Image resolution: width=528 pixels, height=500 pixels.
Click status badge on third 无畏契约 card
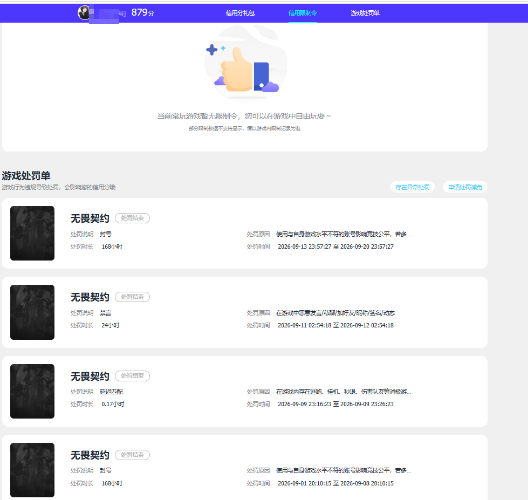[132, 376]
